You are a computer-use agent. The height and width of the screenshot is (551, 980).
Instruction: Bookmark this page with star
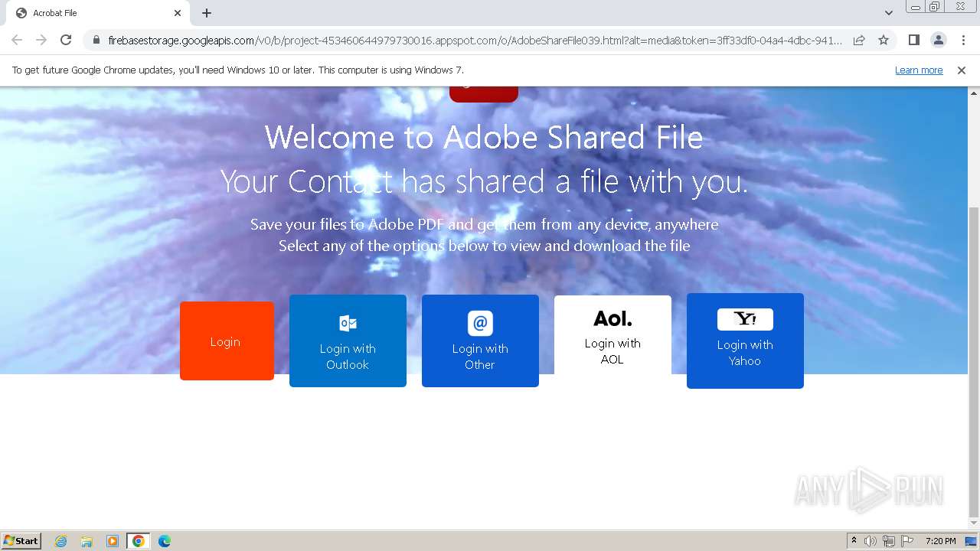[884, 40]
